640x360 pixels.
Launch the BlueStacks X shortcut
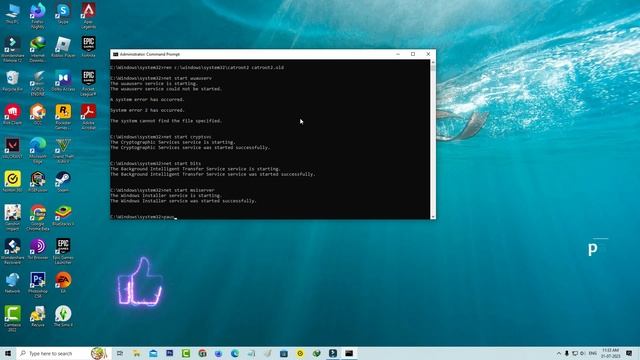[63, 216]
